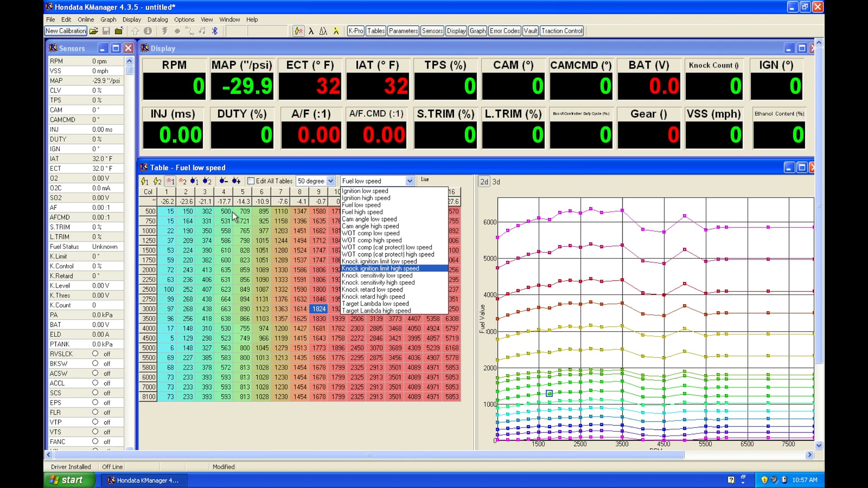Open the Datalog menu

coord(157,19)
